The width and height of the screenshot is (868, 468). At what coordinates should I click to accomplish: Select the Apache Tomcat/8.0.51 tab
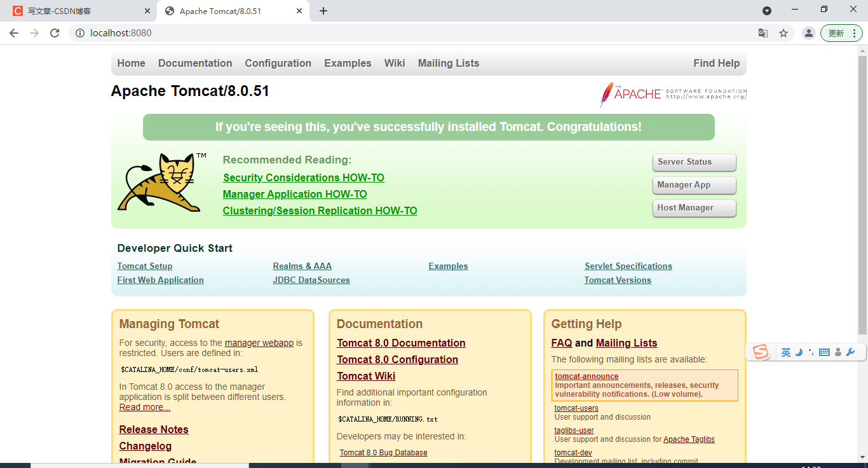[x=233, y=11]
